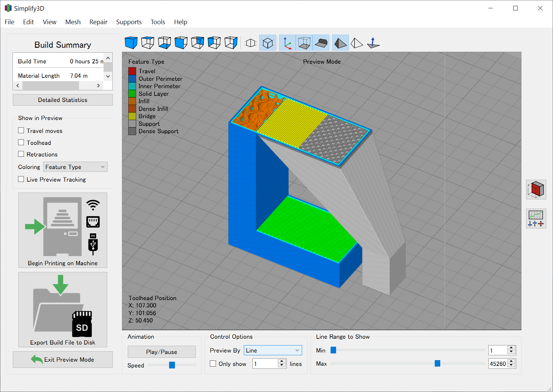The image size is (553, 392).
Task: Switch to right view cube icon
Action: pos(231,43)
